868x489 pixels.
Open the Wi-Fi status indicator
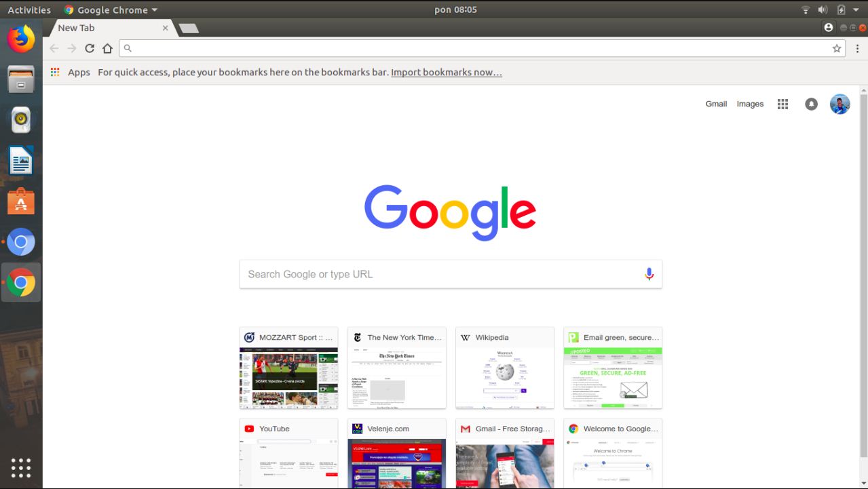pos(806,9)
